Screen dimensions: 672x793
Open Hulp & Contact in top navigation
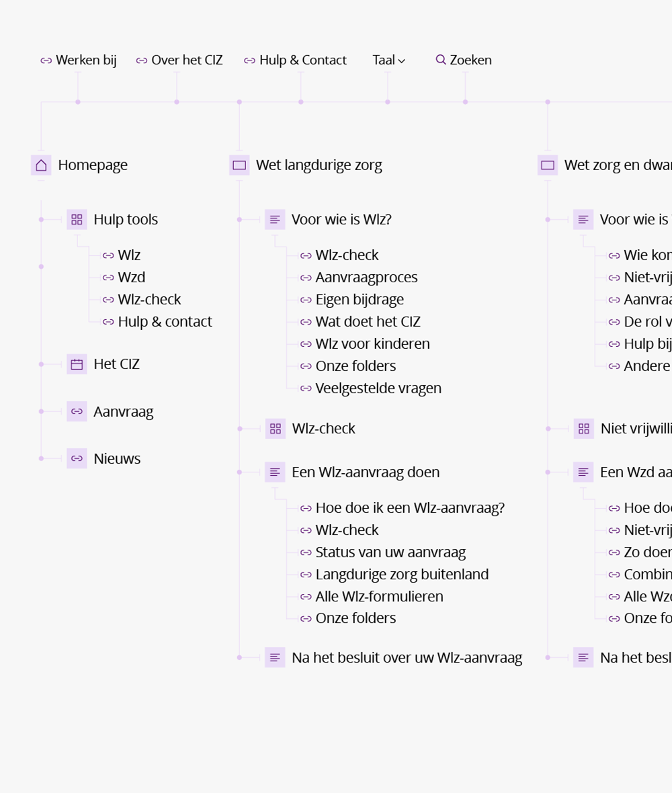tap(302, 60)
